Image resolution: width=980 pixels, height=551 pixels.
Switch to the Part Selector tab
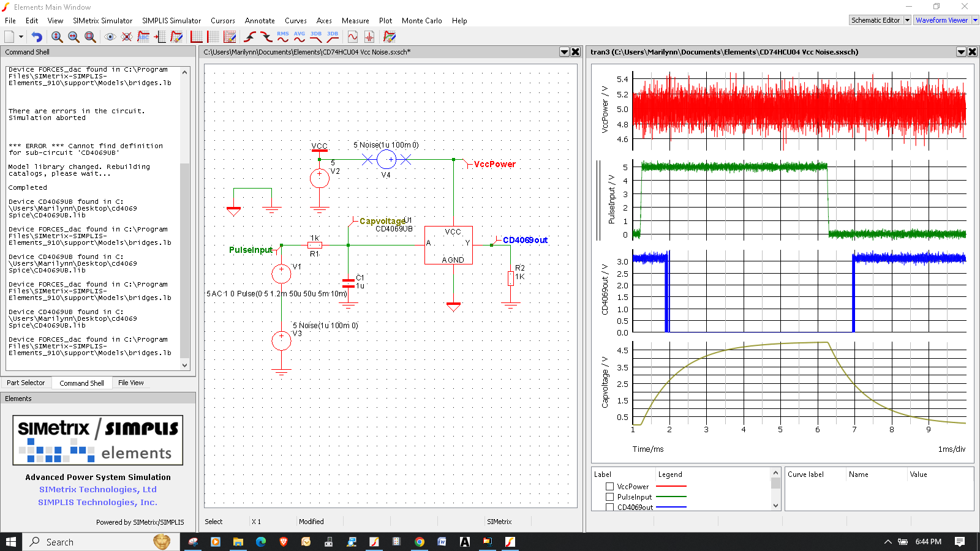click(26, 383)
